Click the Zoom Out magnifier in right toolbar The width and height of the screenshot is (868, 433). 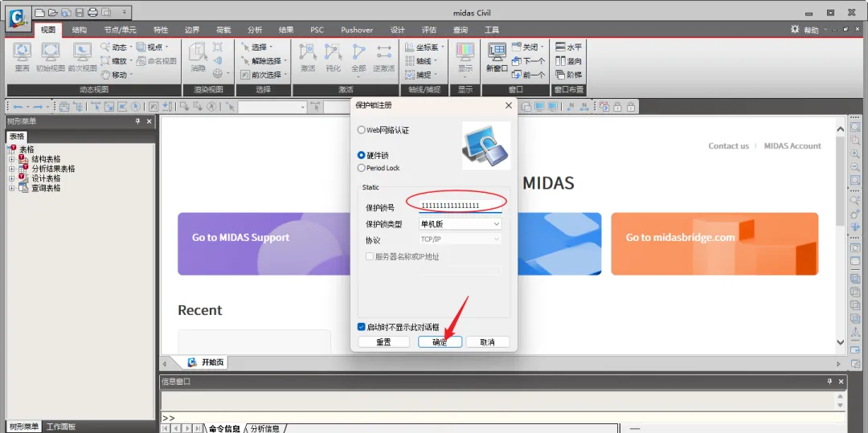(x=855, y=166)
